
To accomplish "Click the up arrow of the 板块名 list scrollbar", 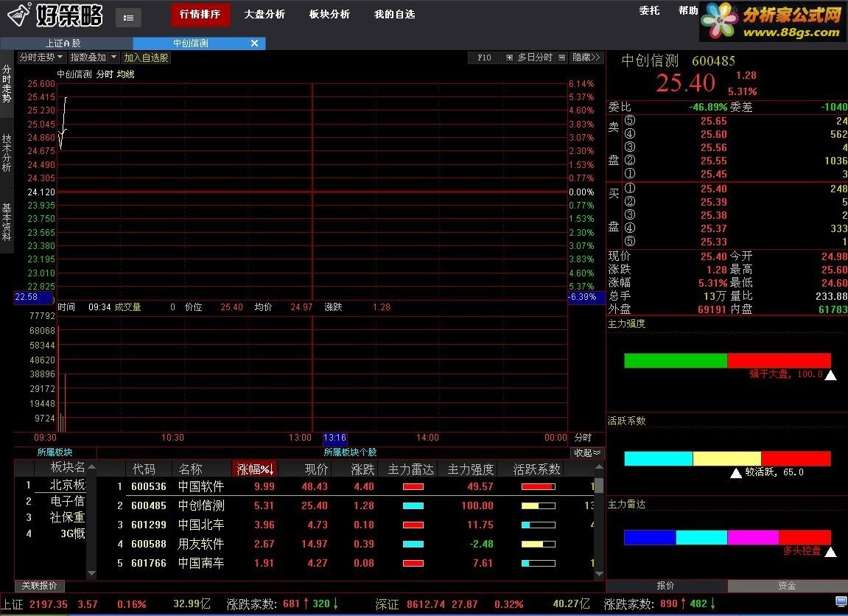I will [x=91, y=466].
